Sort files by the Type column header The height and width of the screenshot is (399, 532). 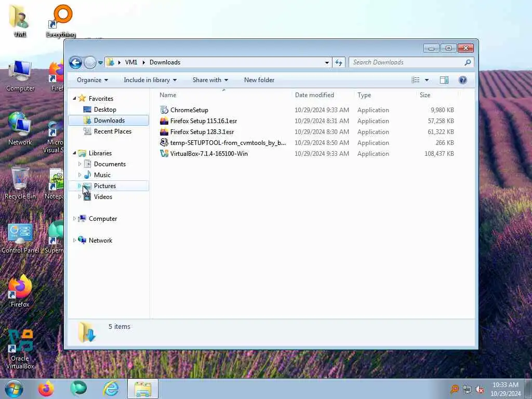[385, 95]
